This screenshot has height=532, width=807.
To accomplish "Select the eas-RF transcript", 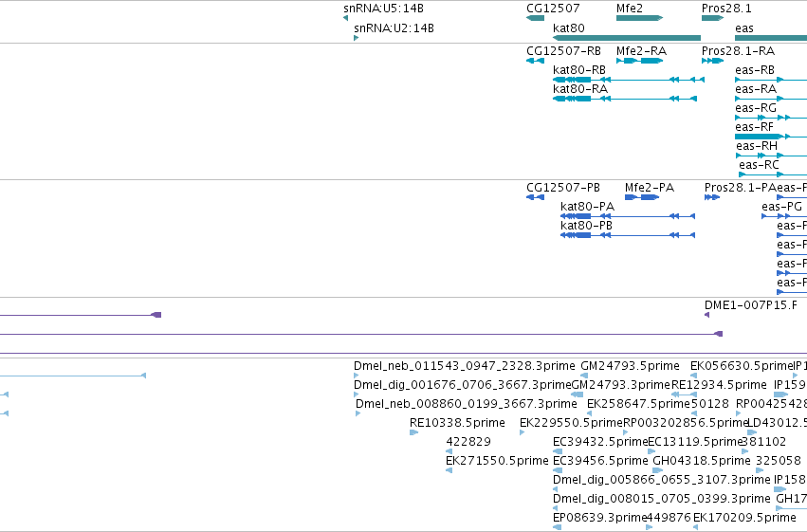I will coord(771,137).
